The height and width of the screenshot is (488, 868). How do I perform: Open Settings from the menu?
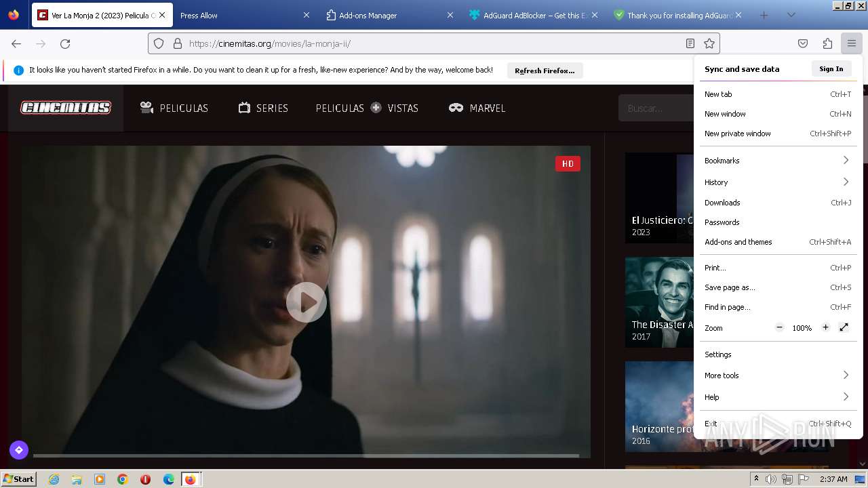click(778, 354)
